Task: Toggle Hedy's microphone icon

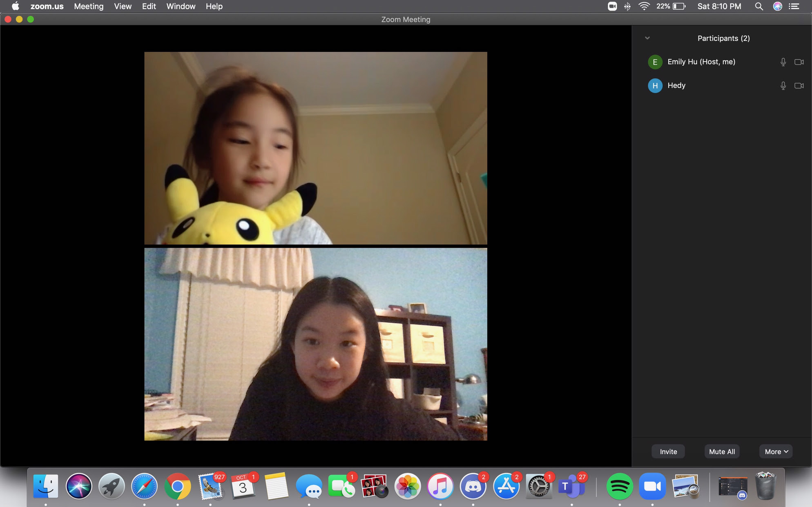Action: point(783,86)
